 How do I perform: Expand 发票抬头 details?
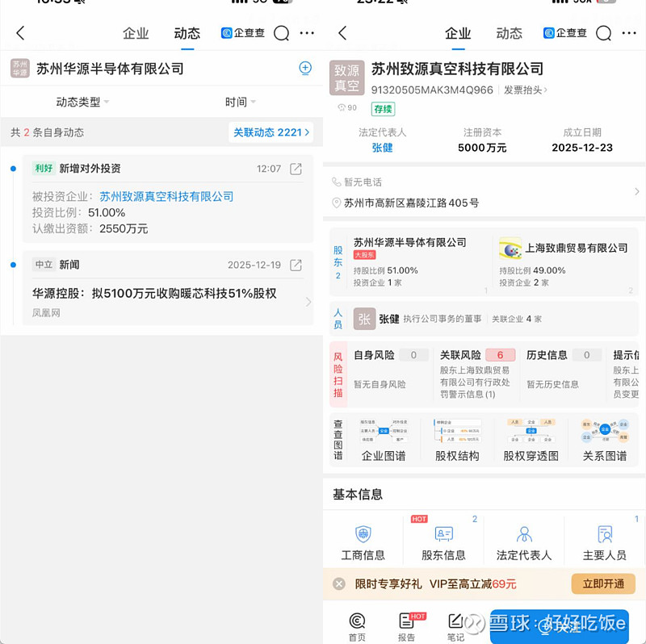tap(526, 90)
